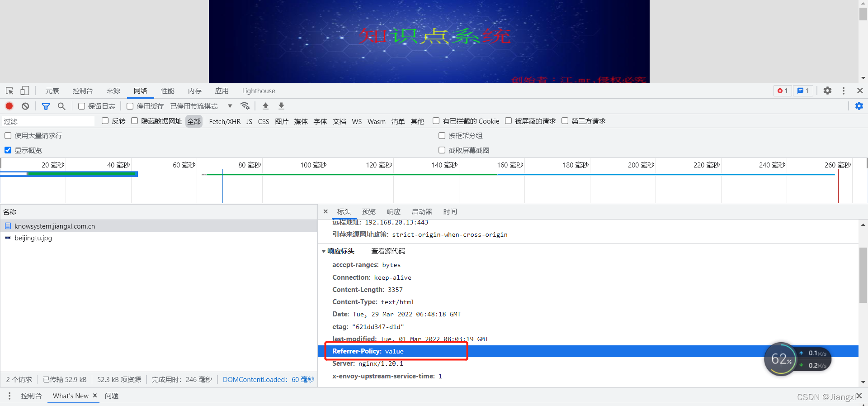Screen dimensions: 868x406
Task: Filter requests by 字体 type
Action: (320, 121)
